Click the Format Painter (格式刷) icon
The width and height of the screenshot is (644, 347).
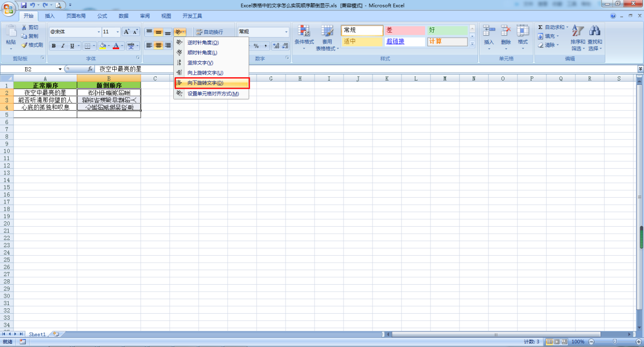click(x=24, y=45)
